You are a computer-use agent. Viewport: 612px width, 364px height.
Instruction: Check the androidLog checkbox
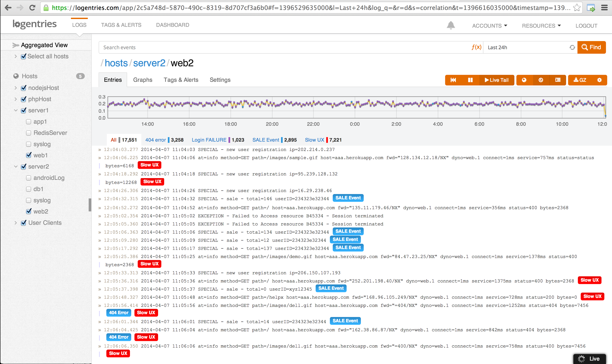click(x=29, y=178)
